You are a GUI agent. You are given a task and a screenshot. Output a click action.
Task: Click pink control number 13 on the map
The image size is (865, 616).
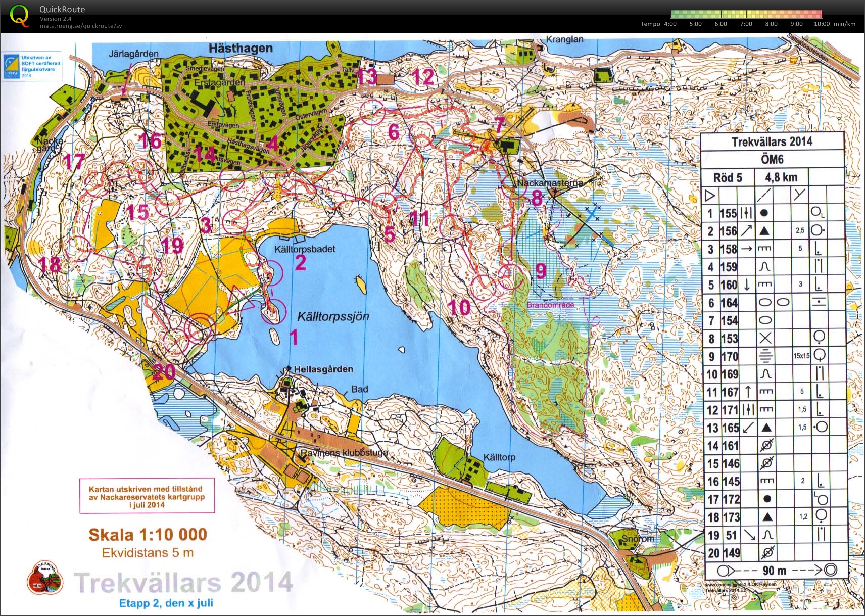367,77
